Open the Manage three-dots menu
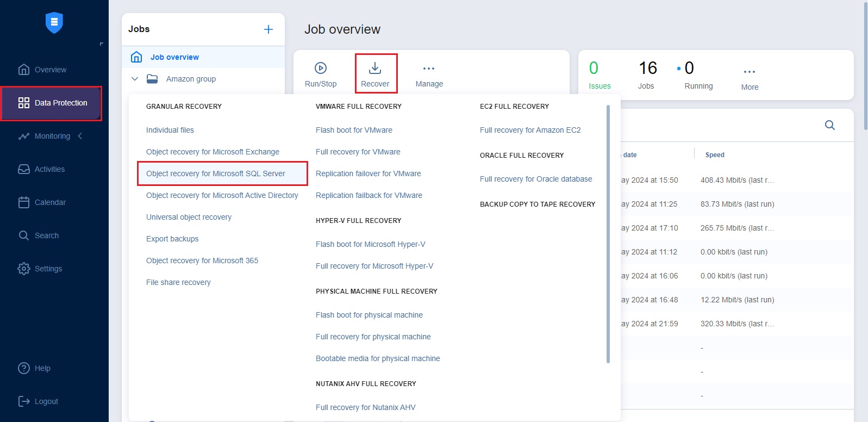Screen dimensions: 868x422 tap(429, 69)
